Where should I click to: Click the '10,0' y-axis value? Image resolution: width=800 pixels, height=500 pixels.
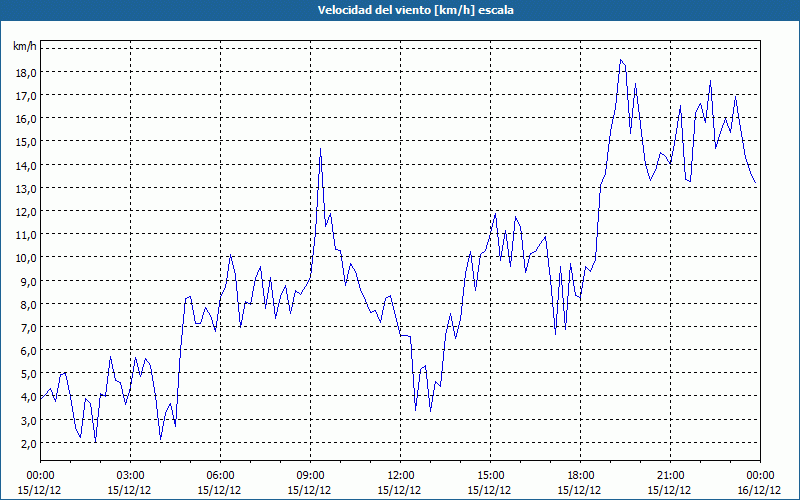[x=26, y=258]
